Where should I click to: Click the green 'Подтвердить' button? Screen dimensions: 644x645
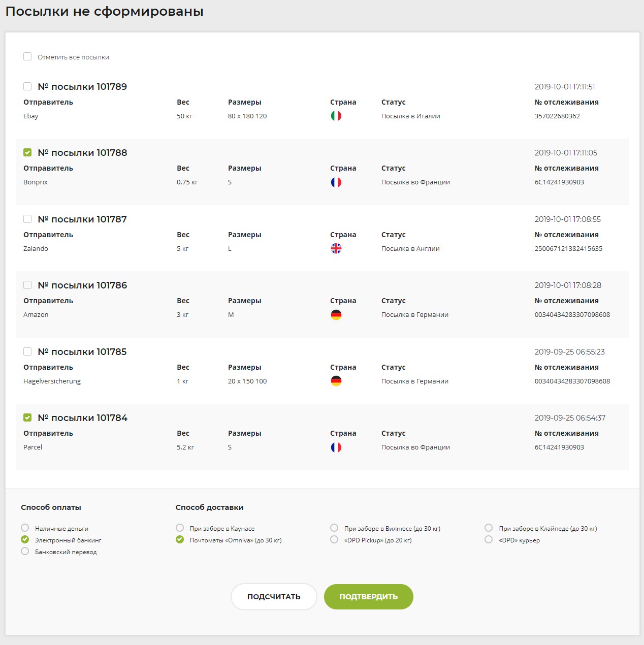point(368,597)
